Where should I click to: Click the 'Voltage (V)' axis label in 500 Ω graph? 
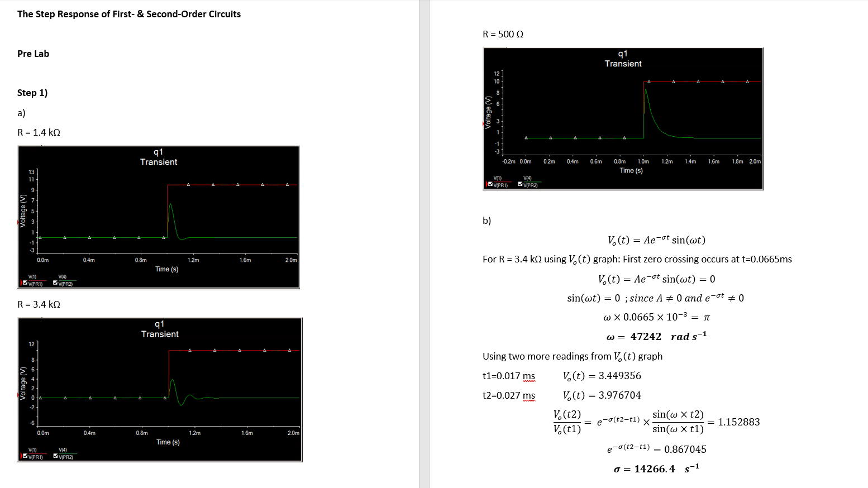point(489,112)
